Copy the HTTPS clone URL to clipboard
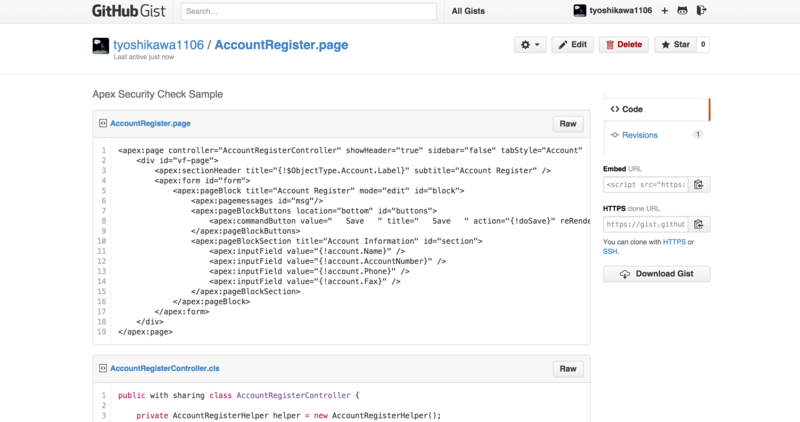Viewport: 800px width, 422px height. [x=699, y=224]
